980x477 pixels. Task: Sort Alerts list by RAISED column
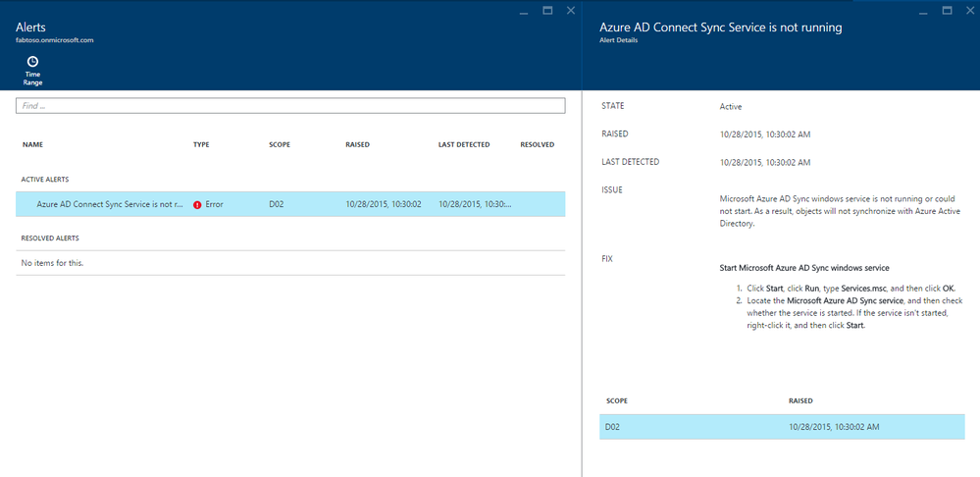click(357, 144)
